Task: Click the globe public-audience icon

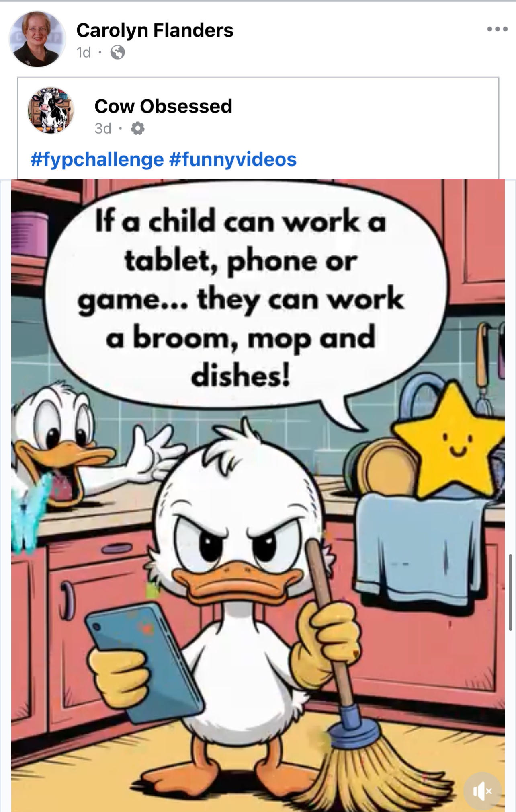Action: 117,52
